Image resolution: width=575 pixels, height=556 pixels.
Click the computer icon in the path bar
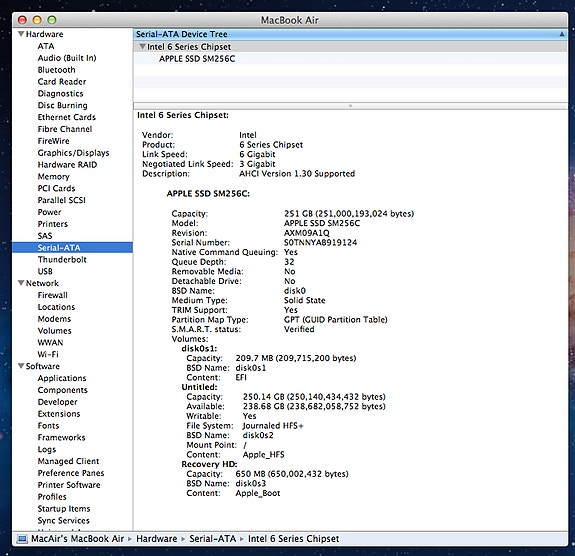(22, 538)
